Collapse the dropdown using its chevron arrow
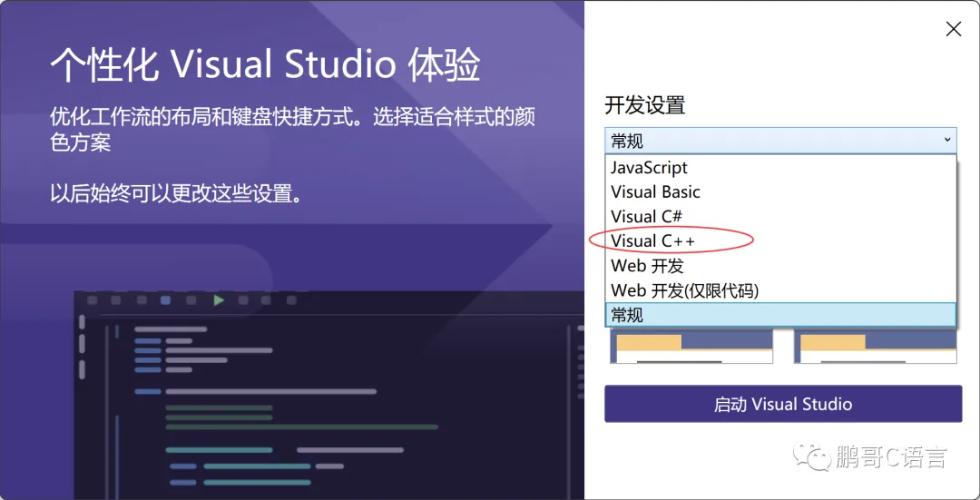Screen dimensions: 980x500 [947, 140]
